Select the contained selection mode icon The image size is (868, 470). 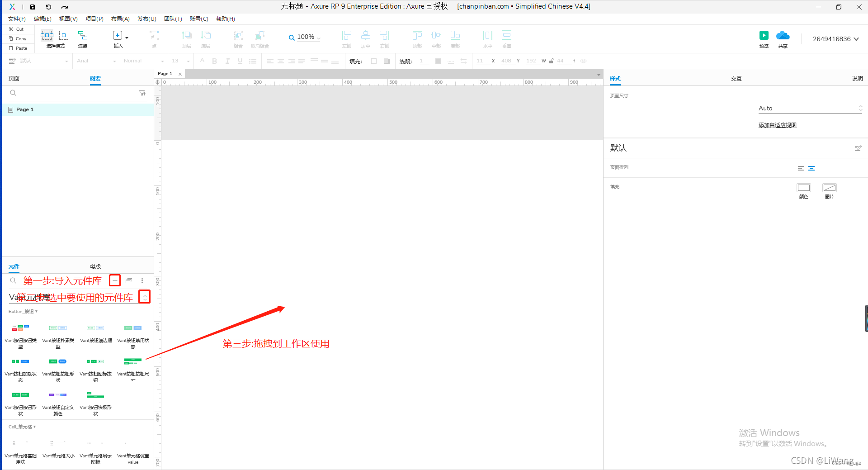pos(64,35)
